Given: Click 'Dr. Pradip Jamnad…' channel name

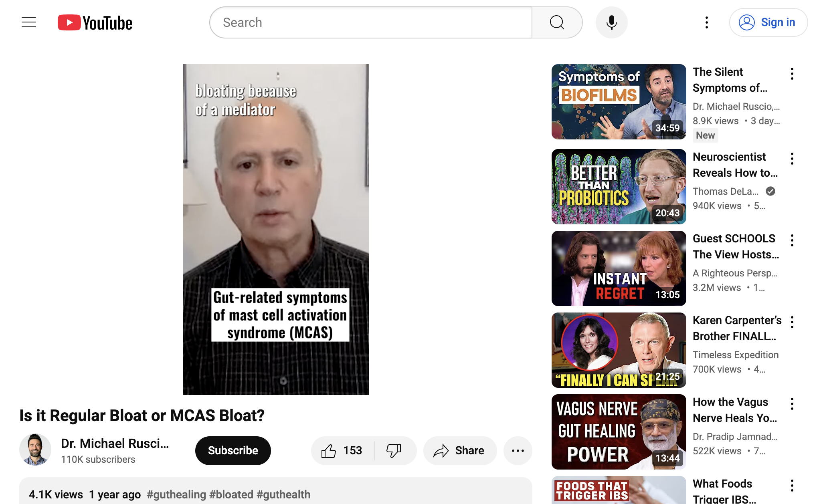Looking at the screenshot, I should click(735, 436).
